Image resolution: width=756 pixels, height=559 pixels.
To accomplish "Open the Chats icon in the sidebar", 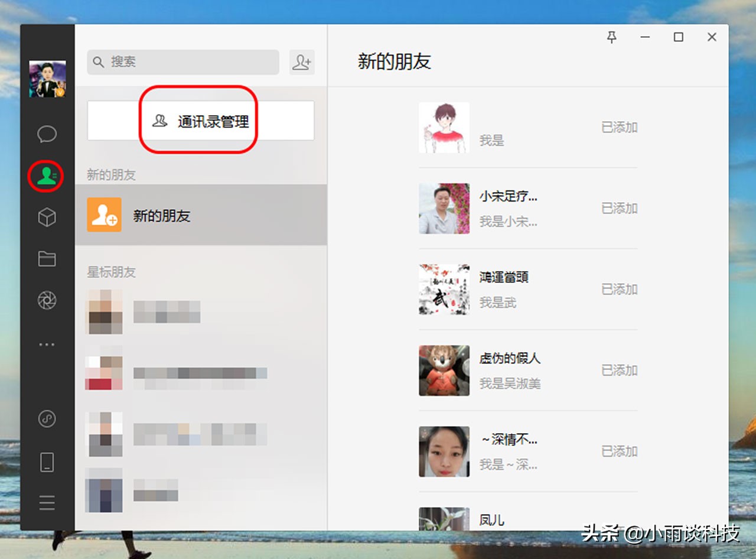I will [x=47, y=134].
